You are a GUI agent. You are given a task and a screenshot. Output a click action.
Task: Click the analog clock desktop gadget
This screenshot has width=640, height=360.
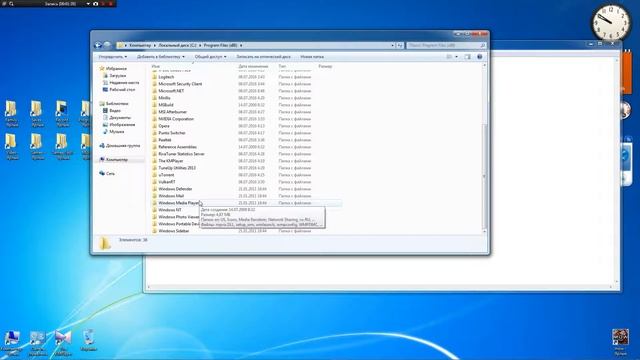click(x=611, y=22)
